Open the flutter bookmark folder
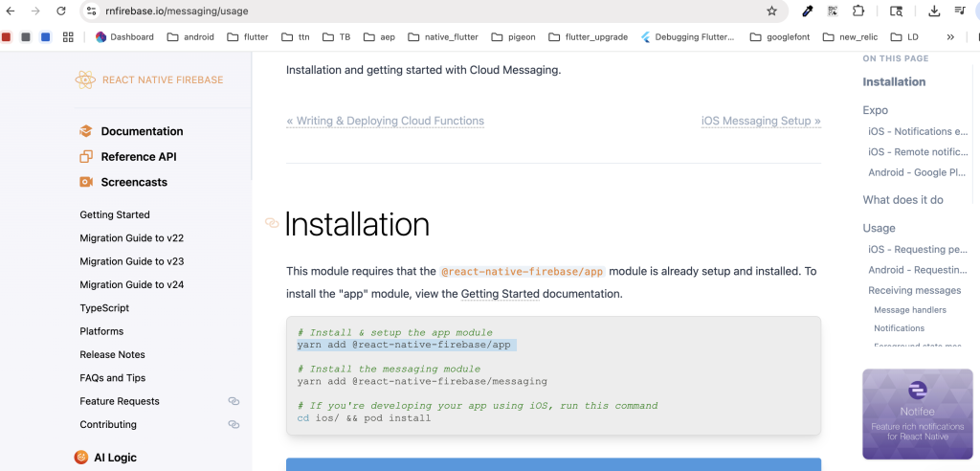This screenshot has width=980, height=471. click(x=248, y=37)
